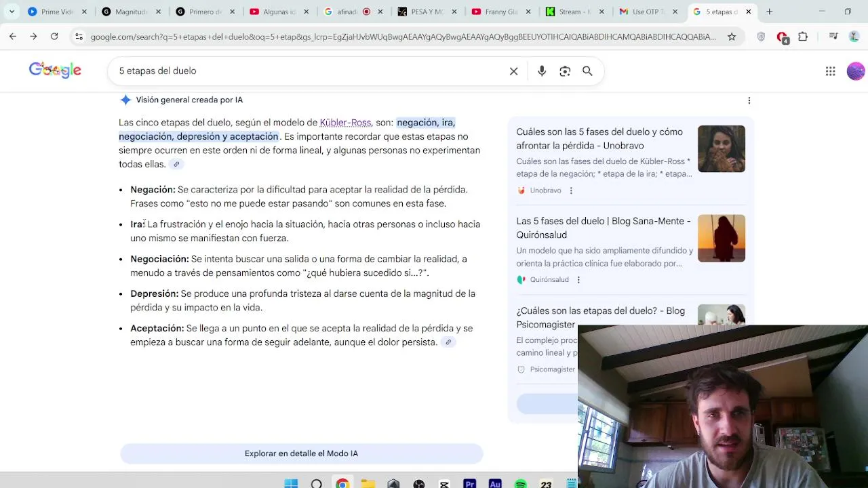Launch Adobe Audition from taskbar
Image resolution: width=868 pixels, height=488 pixels.
point(495,484)
